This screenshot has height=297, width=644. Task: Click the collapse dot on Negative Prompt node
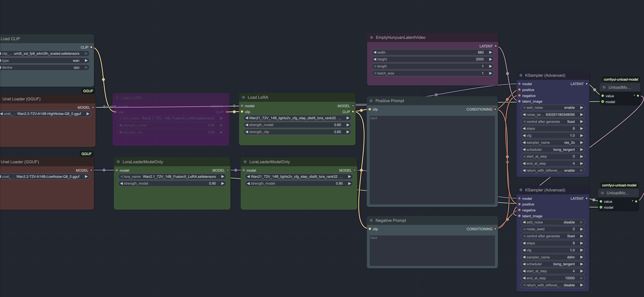pyautogui.click(x=371, y=220)
